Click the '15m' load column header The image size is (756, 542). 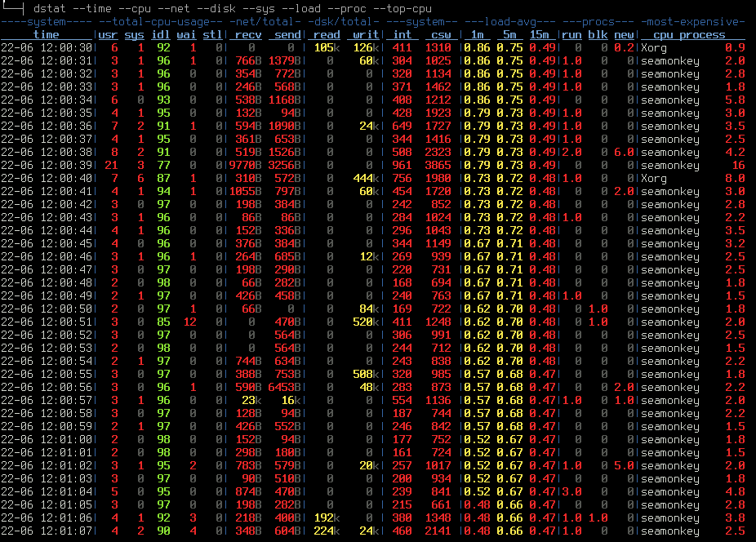tap(539, 35)
